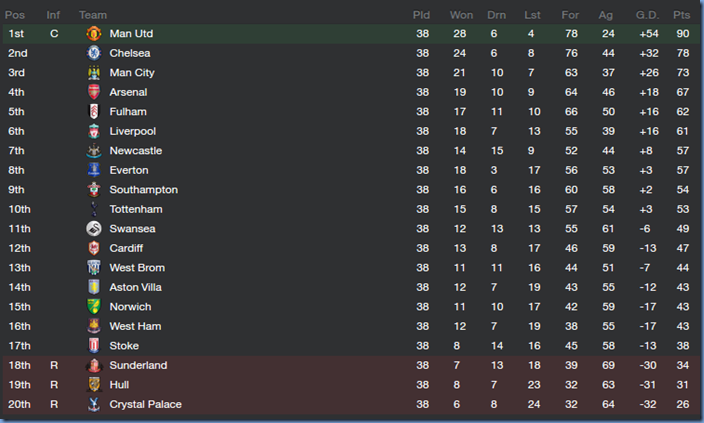
Task: Click the Man City club crest
Action: 94,73
